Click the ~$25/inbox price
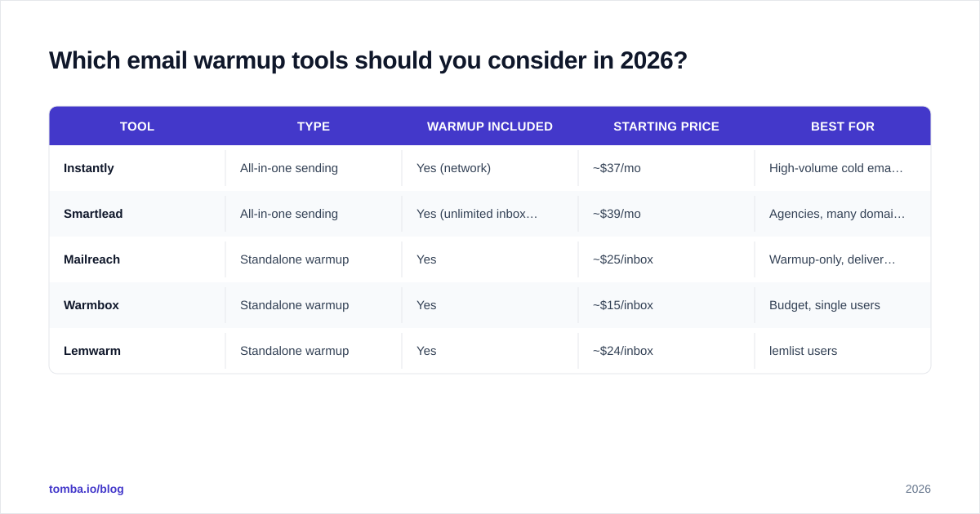Image resolution: width=980 pixels, height=514 pixels. pyautogui.click(x=623, y=259)
